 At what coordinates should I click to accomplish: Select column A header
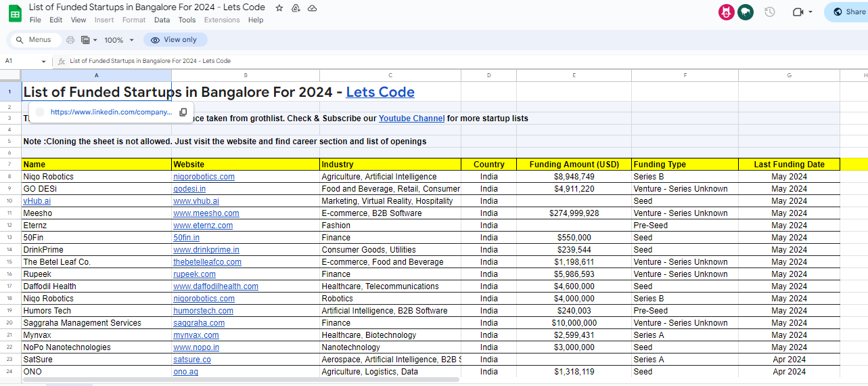click(x=96, y=75)
